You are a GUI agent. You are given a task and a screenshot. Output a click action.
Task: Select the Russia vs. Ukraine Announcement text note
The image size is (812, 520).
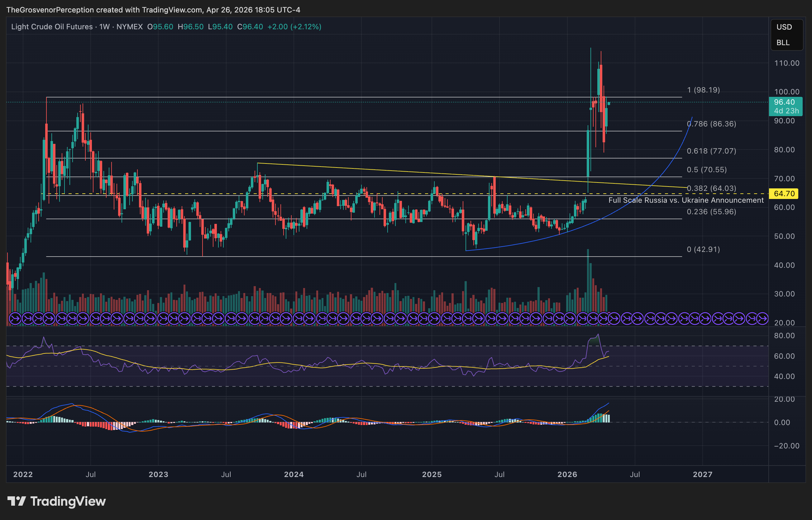pos(685,200)
